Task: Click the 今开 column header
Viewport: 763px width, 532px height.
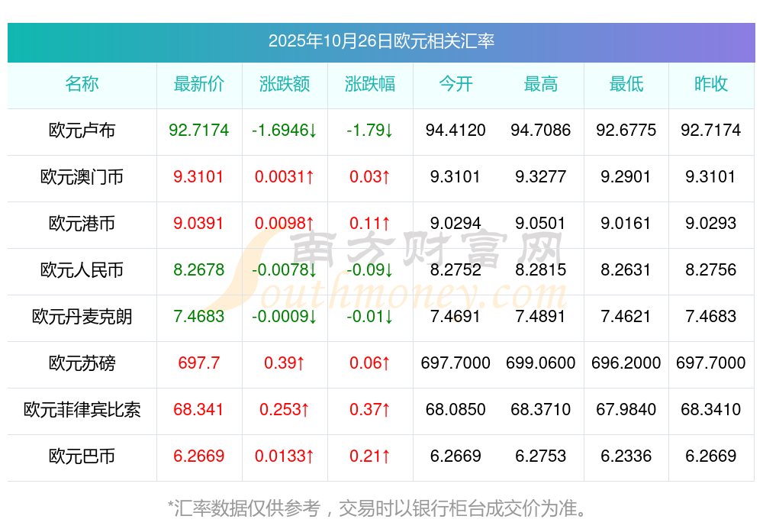Action: click(456, 84)
